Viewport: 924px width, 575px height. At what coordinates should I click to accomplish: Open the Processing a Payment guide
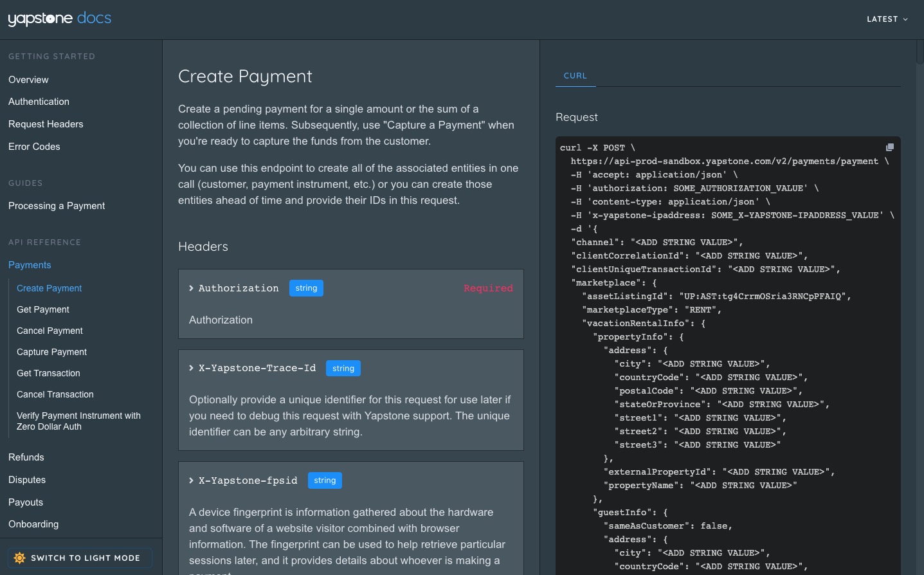pos(57,206)
